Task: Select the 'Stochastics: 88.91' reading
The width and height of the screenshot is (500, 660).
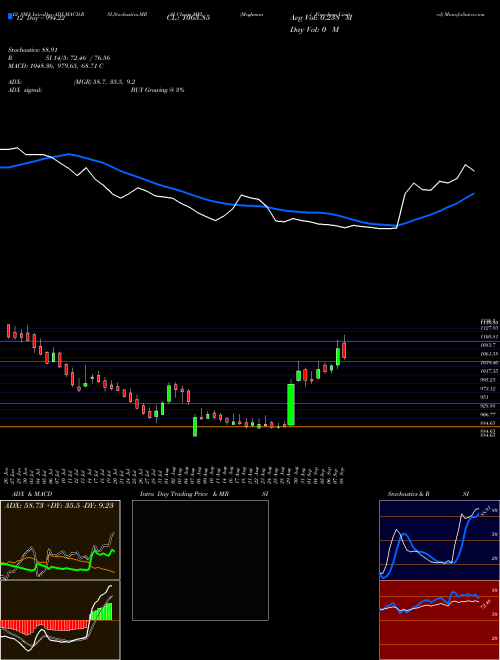Action: coord(33,50)
